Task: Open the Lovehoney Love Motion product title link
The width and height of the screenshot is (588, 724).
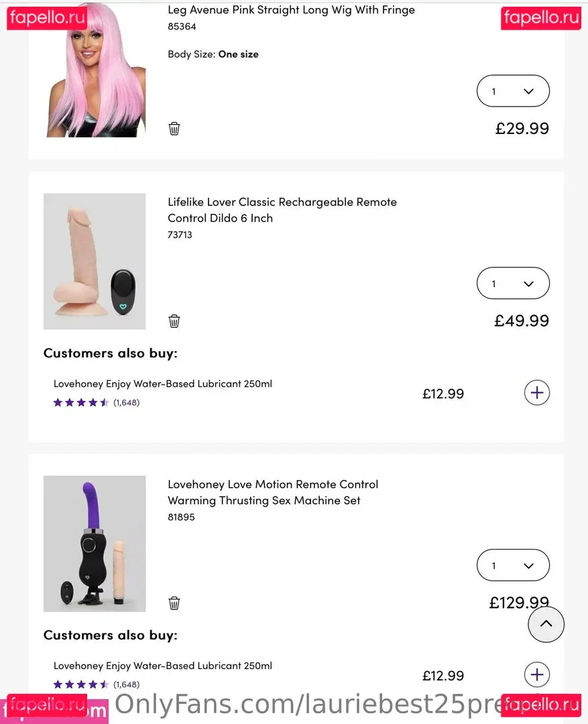Action: 272,492
